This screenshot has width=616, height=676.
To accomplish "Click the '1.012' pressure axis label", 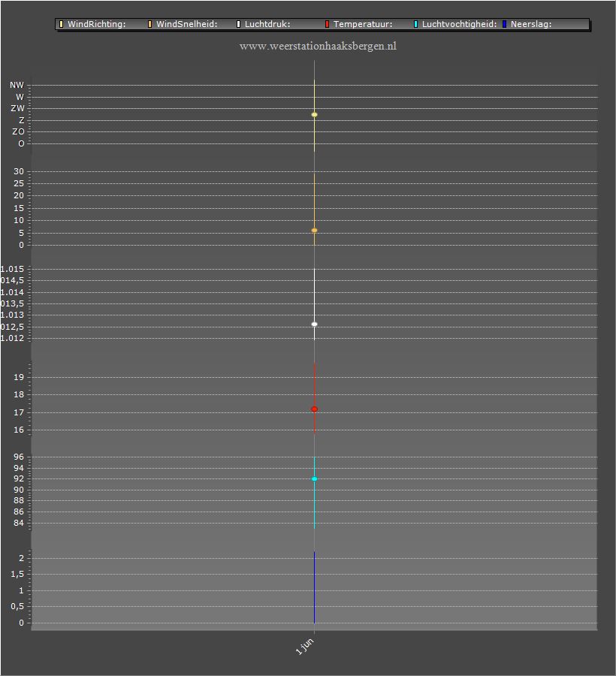I will click(12, 338).
